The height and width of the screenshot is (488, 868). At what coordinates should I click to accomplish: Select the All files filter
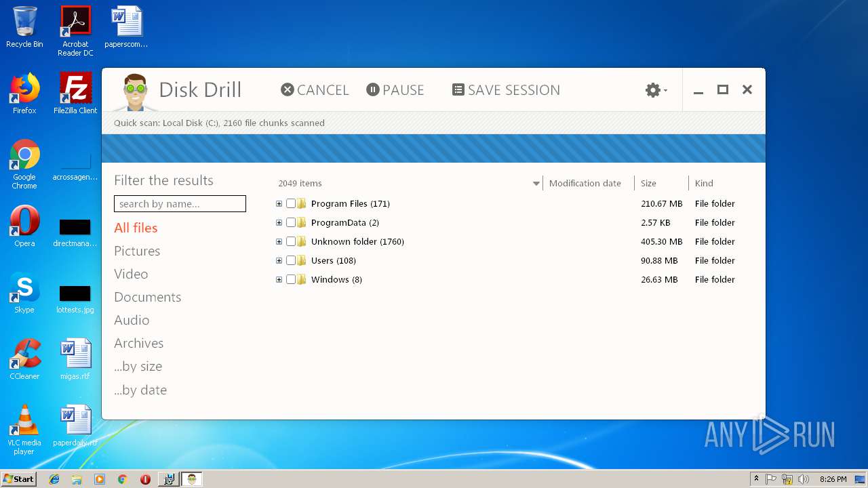pyautogui.click(x=136, y=228)
